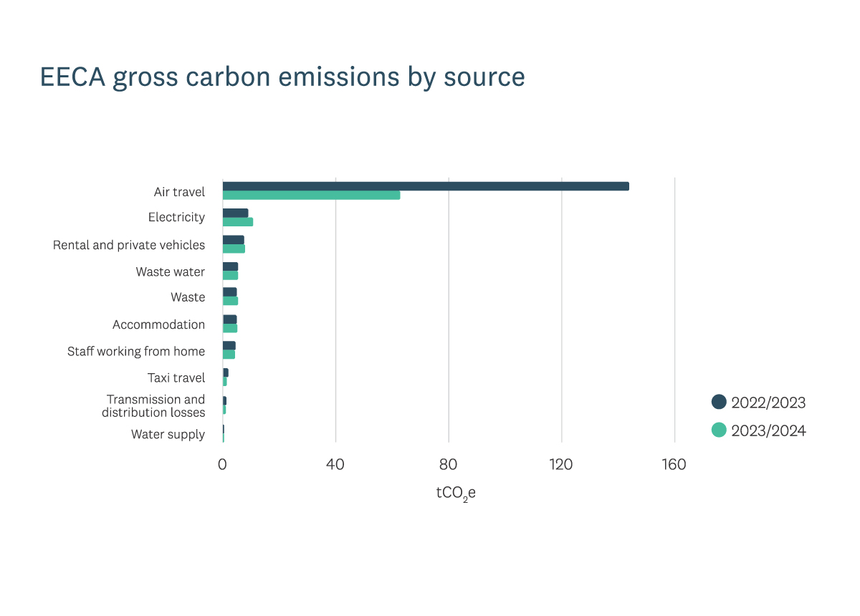Click the Staff working from home green bar
860x616 pixels.
[229, 355]
